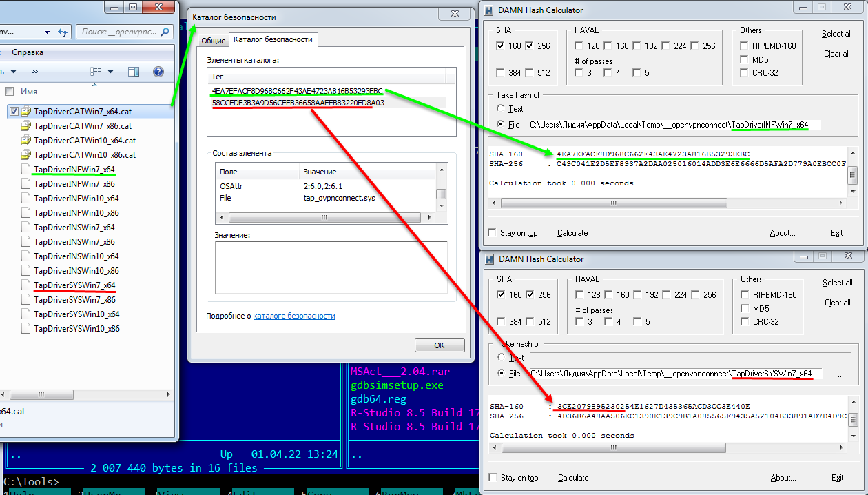
Task: Click browse '...' button beside TapDriverINFWin7_x64 path
Action: coord(839,126)
